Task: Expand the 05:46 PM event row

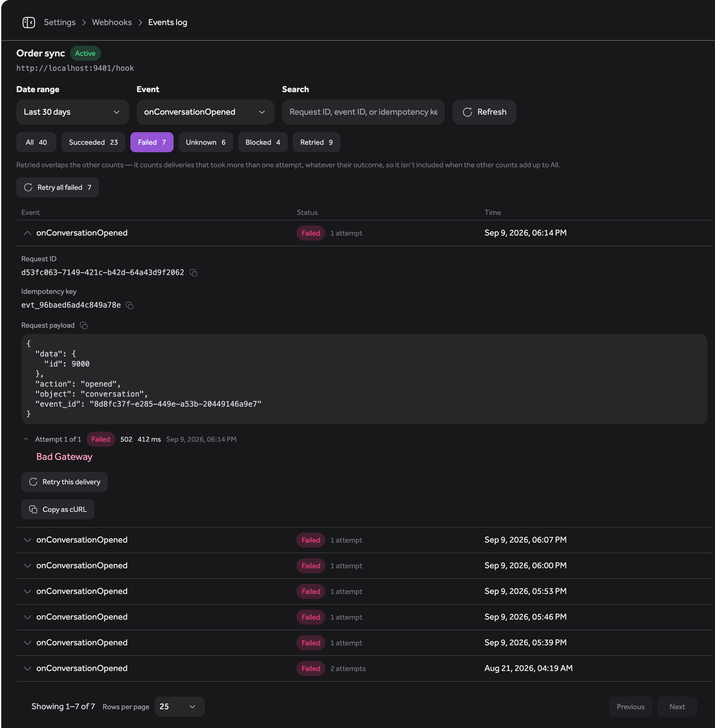Action: pos(27,617)
